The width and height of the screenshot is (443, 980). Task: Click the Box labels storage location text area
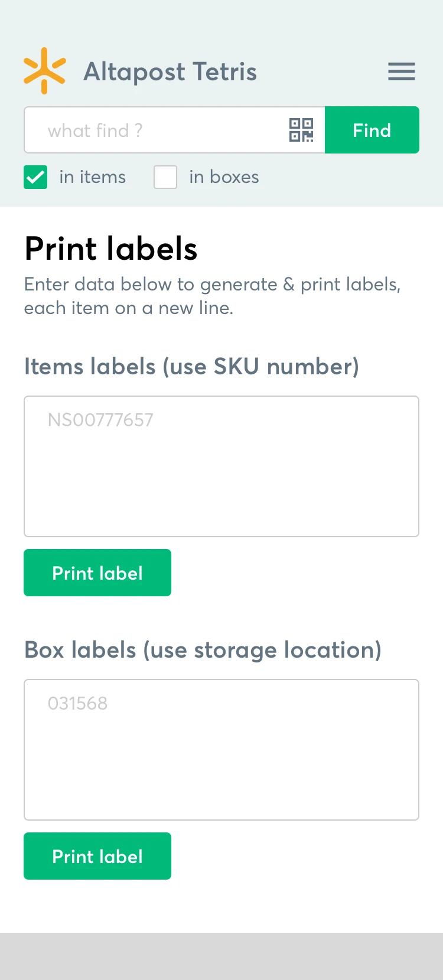(221, 750)
